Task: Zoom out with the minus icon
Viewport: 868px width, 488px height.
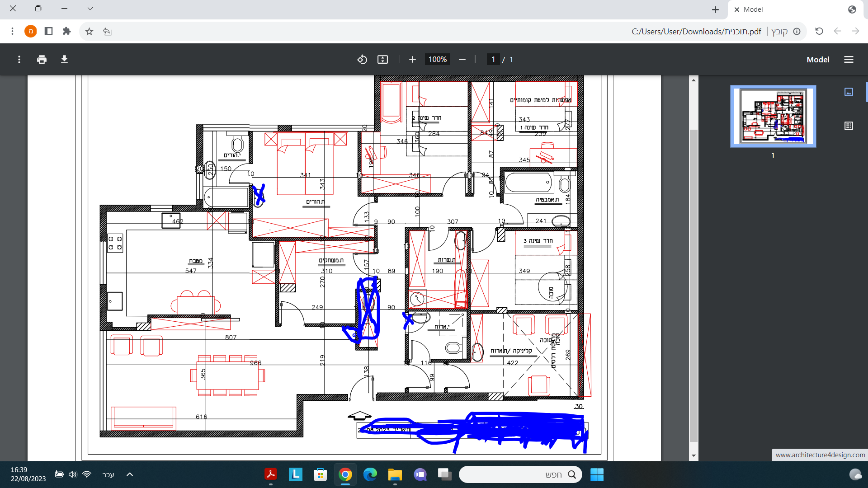Action: coord(462,59)
